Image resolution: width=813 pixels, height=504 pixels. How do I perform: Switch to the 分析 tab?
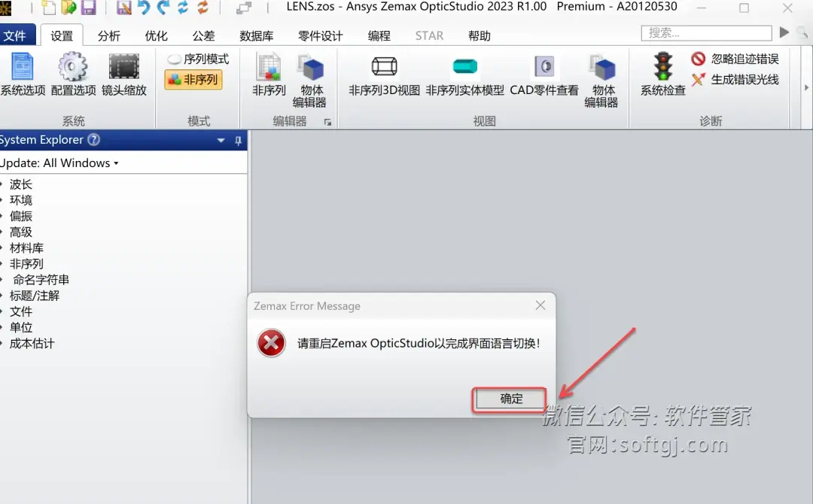[x=109, y=36]
